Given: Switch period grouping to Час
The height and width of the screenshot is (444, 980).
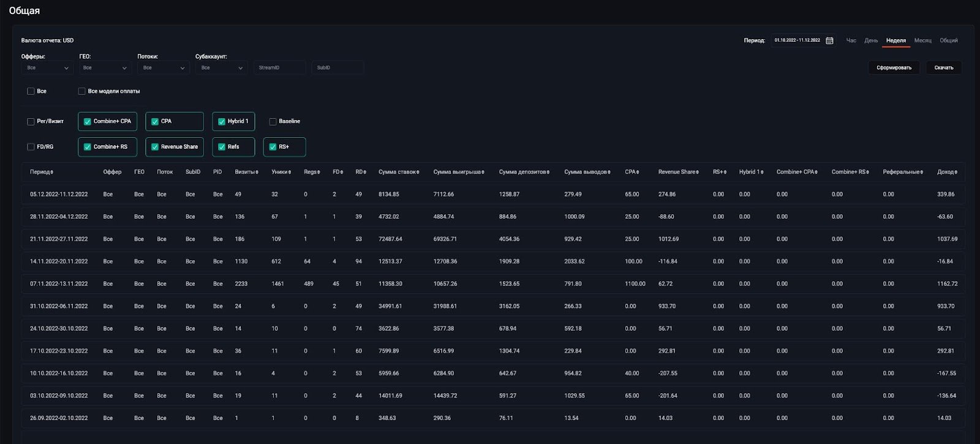Looking at the screenshot, I should 851,40.
